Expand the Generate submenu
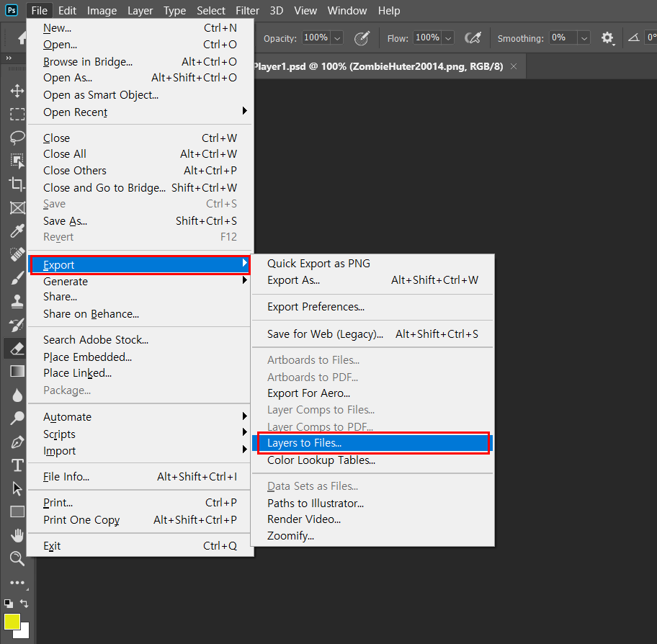 (x=140, y=281)
